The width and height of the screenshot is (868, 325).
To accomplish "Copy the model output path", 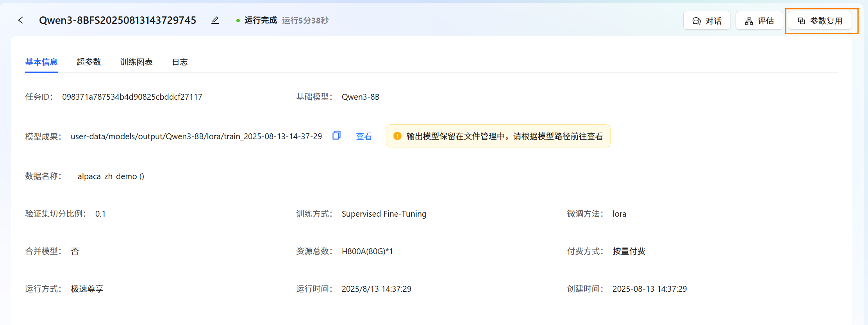I will click(x=336, y=135).
